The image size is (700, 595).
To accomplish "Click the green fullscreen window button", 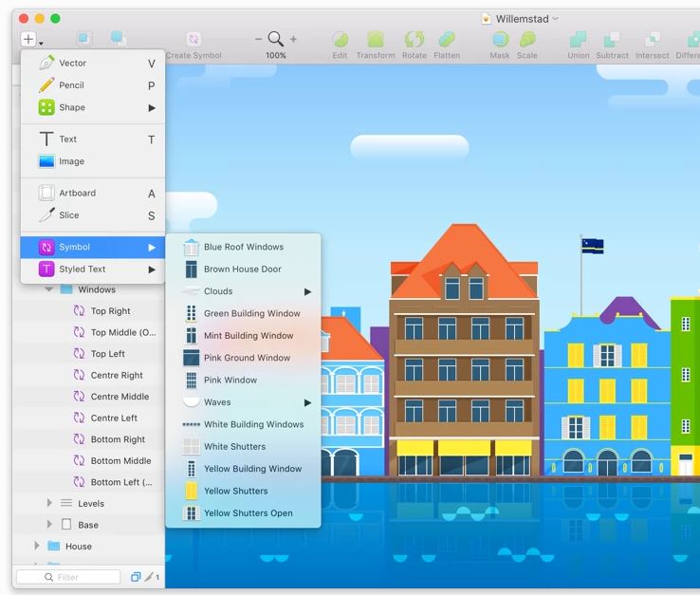I will coord(55,18).
